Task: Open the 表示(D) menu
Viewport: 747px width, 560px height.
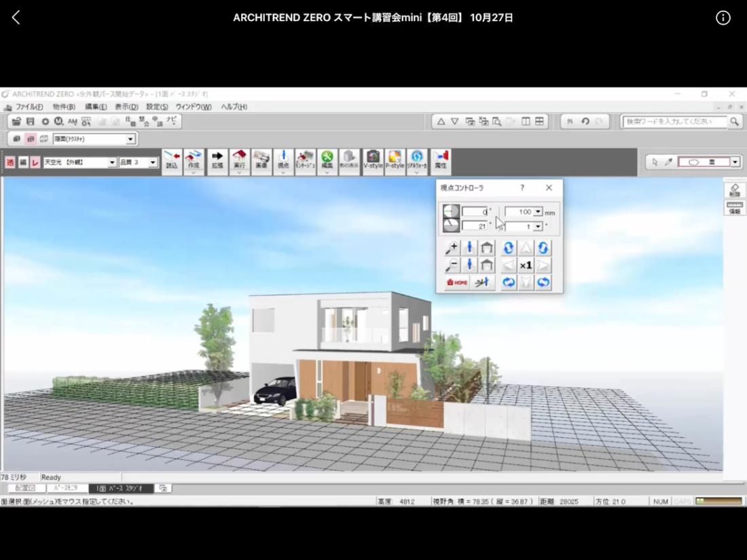Action: 126,107
